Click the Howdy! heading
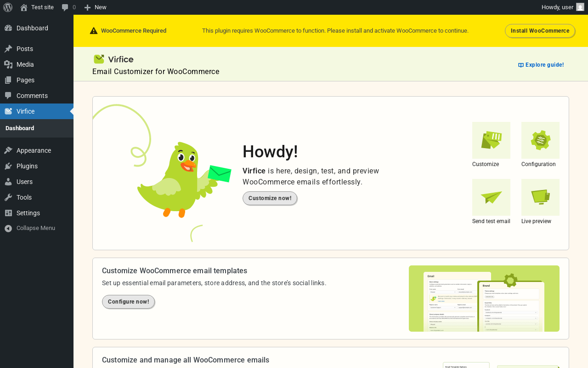 tap(270, 151)
